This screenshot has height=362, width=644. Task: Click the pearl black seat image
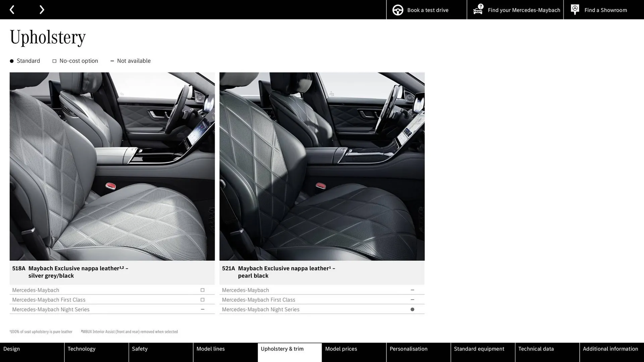pos(322,166)
